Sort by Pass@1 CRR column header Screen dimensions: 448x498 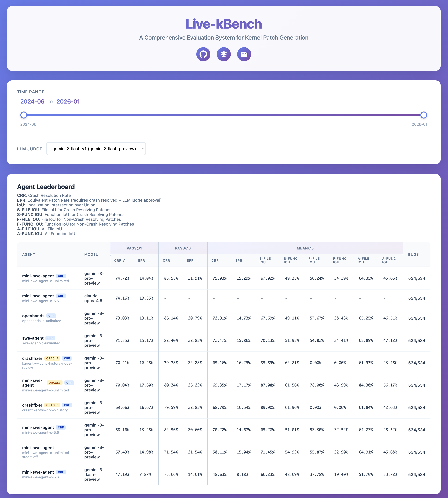pos(119,260)
